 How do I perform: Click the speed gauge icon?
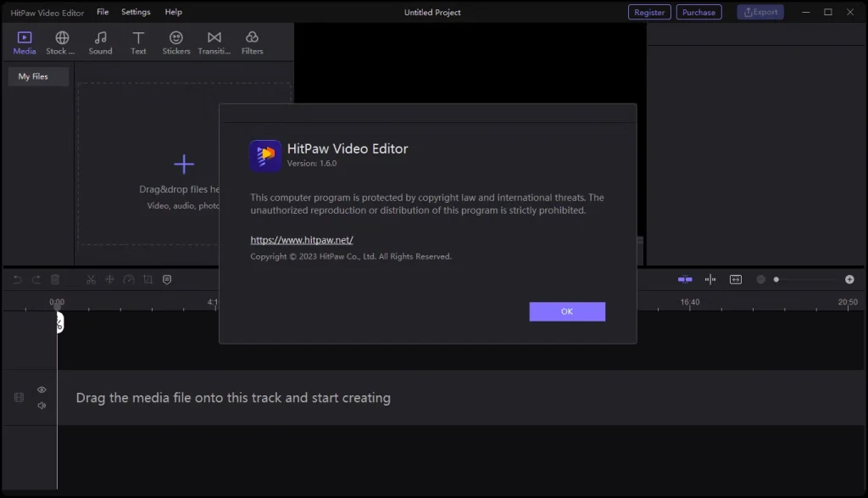click(129, 279)
